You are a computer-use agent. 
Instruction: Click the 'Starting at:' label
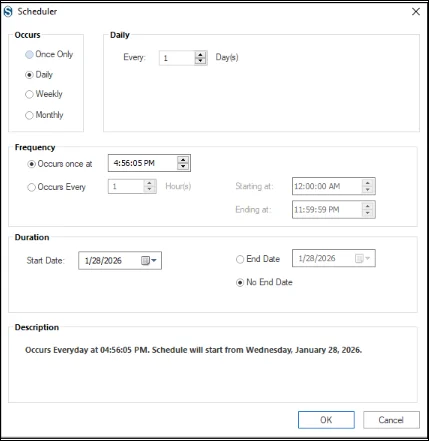pyautogui.click(x=254, y=186)
